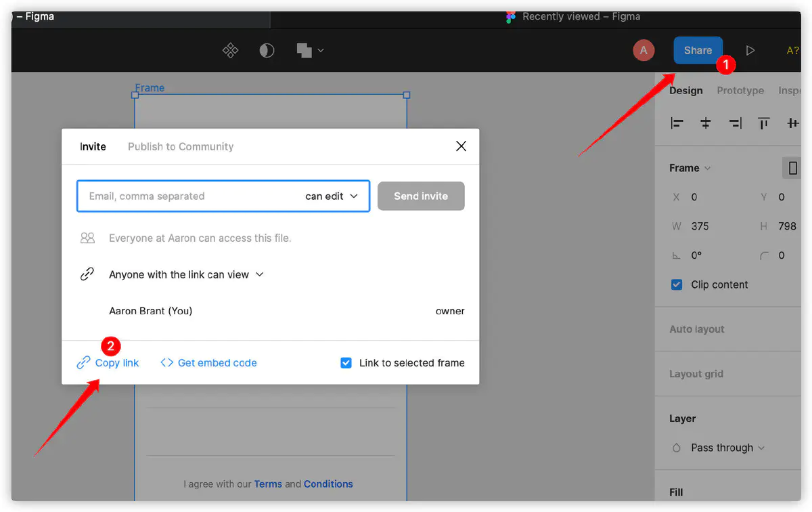812x512 pixels.
Task: Select the Frame label on the canvas
Action: point(150,88)
